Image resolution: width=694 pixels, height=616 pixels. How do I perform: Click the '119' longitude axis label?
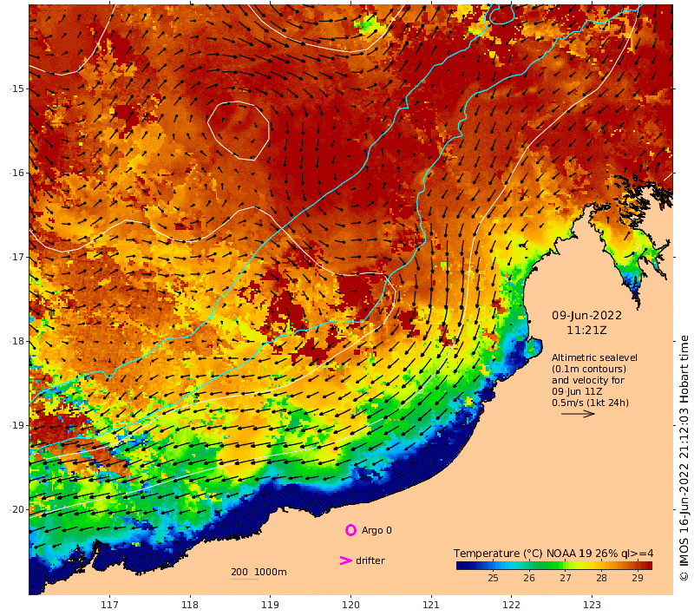point(271,605)
